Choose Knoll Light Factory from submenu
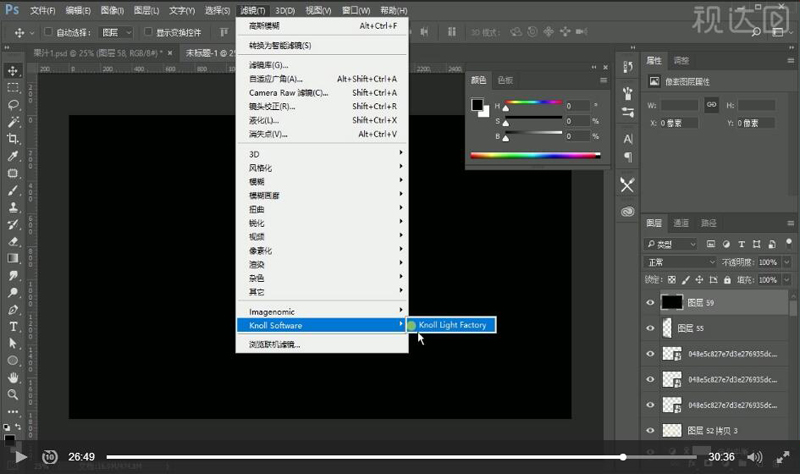800x474 pixels. click(x=451, y=325)
